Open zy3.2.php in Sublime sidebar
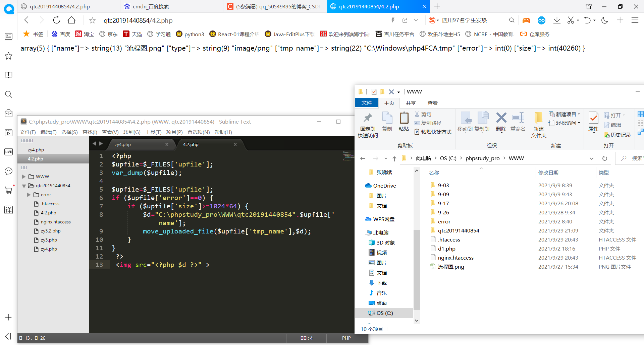Viewport: 644px width, 345px height. point(51,231)
